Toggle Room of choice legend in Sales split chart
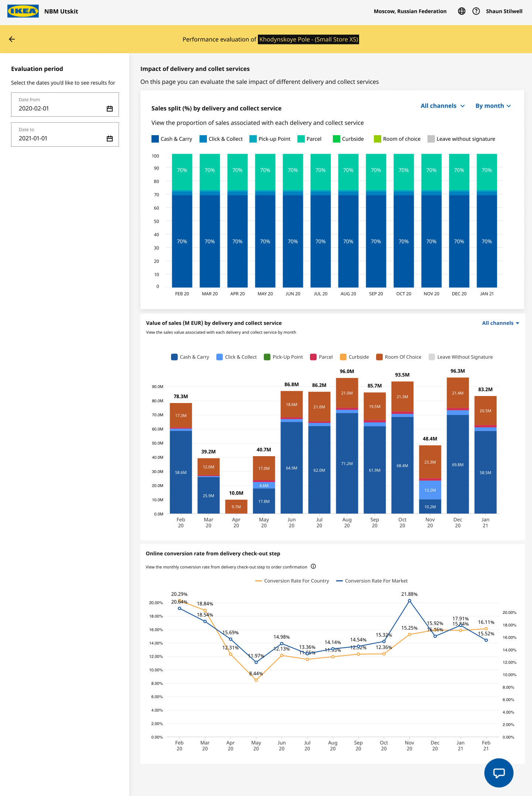Screen dimensions: 532x796 pos(397,139)
